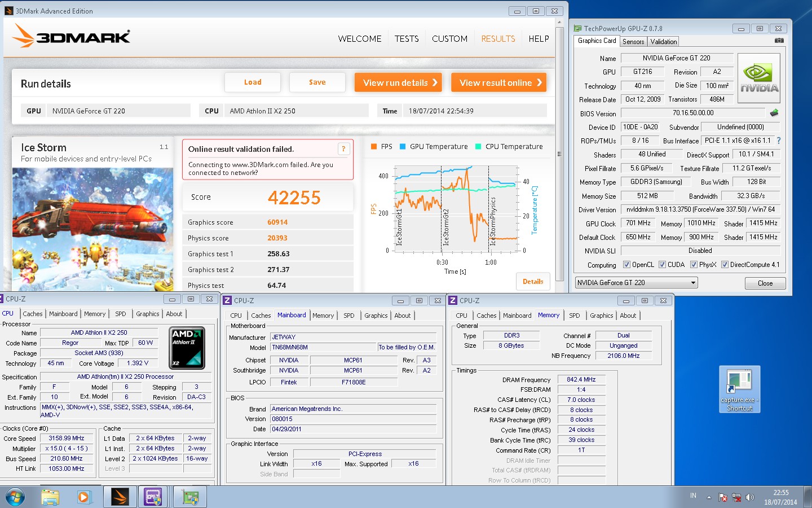The width and height of the screenshot is (812, 508).
Task: Click View run details
Action: 398,82
